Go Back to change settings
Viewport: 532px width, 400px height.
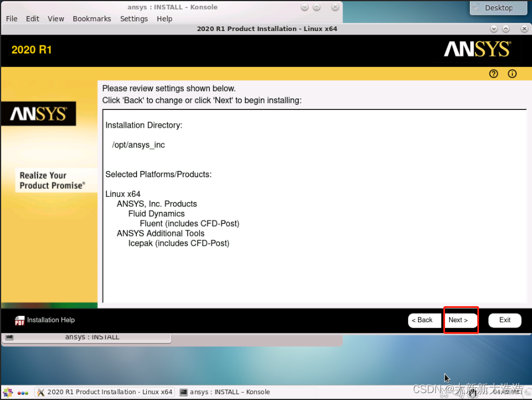[x=424, y=321]
